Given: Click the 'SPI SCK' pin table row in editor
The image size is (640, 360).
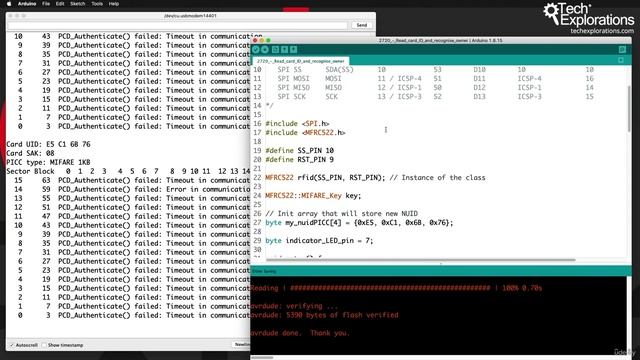Looking at the screenshot, I should 436,97.
